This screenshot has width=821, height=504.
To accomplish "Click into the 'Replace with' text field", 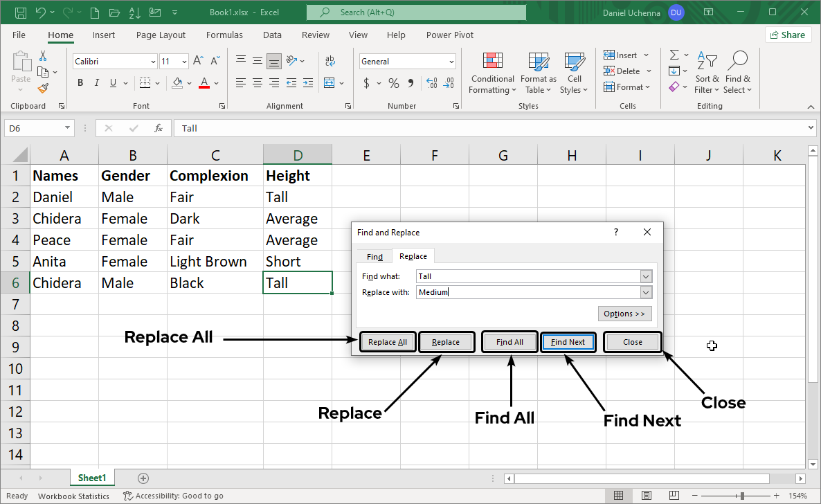I will coord(527,292).
